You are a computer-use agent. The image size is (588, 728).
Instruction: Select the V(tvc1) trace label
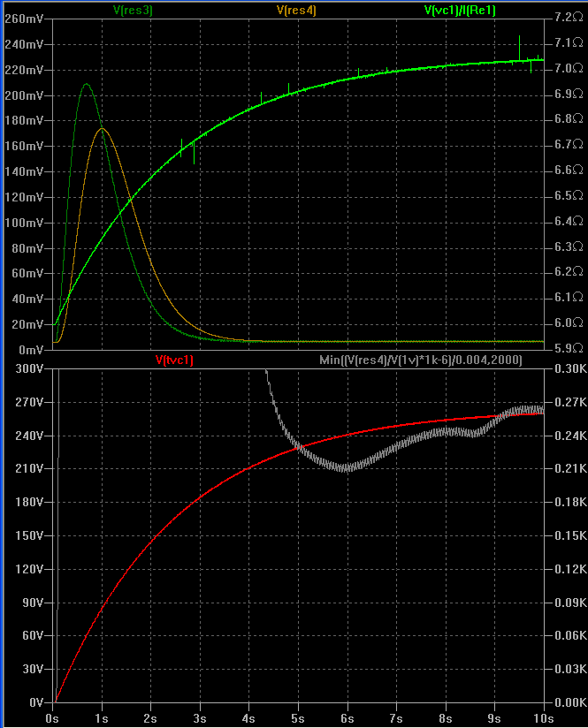click(174, 360)
